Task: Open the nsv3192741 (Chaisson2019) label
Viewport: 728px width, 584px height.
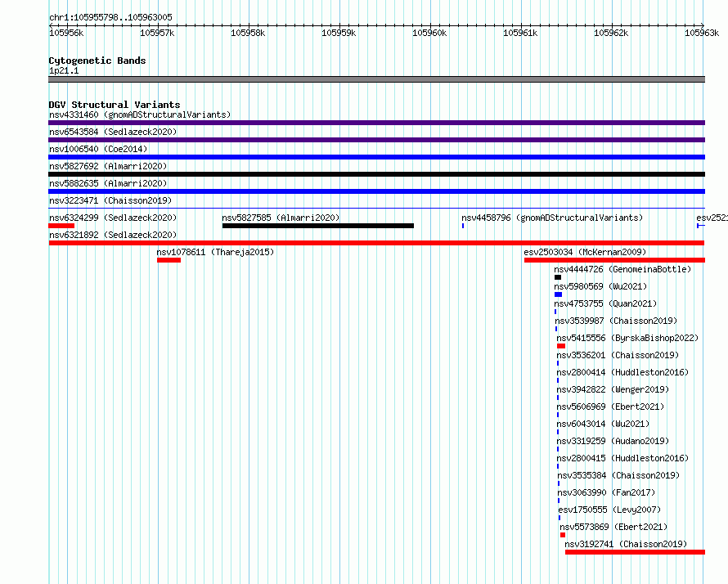Action: click(626, 544)
